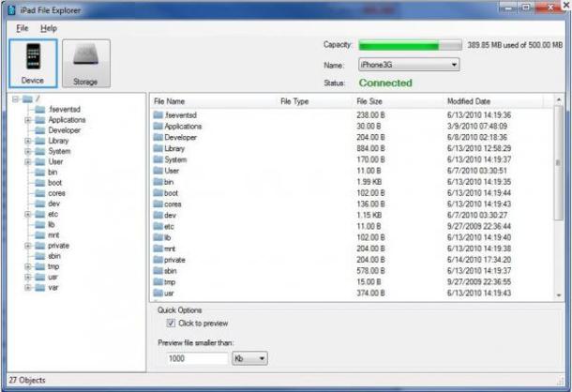Select tmp row in file list
The image size is (572, 392).
click(352, 282)
